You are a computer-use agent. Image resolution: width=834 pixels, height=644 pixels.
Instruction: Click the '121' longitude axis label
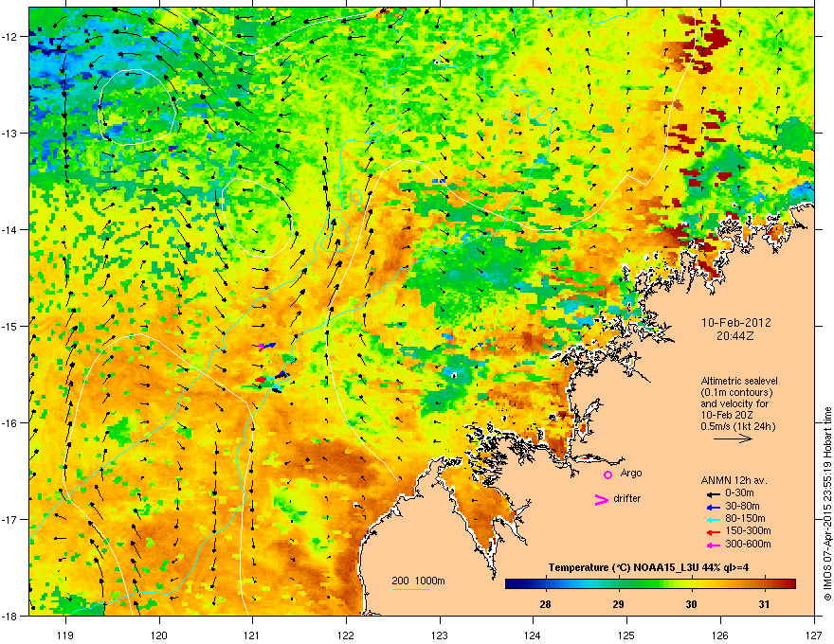(x=252, y=635)
